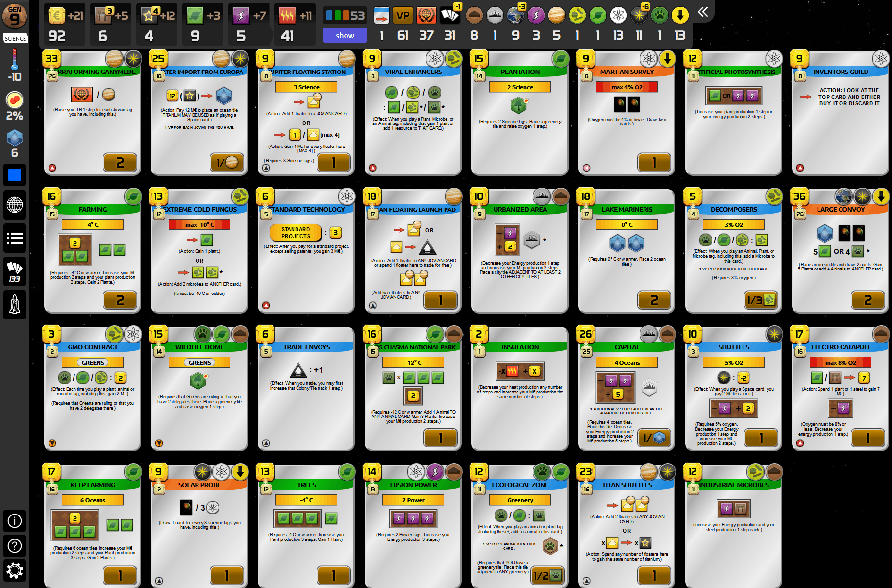Click the SCIENCE ruling party label
Image resolution: width=892 pixels, height=588 pixels.
click(x=15, y=38)
